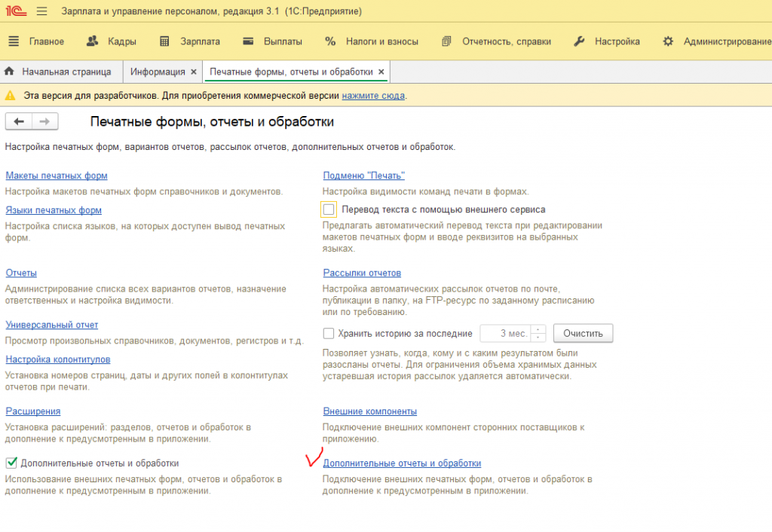Screen dimensions: 772x532
Task: Click the Настройка wrench icon
Action: [x=579, y=41]
